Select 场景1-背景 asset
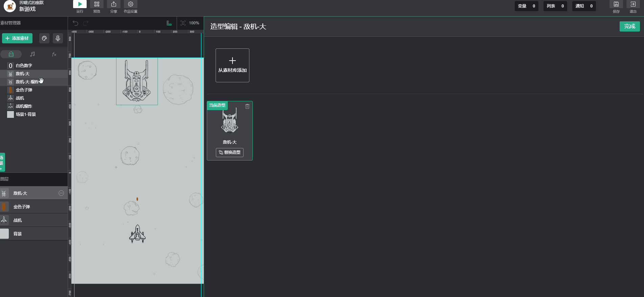 tap(34, 114)
